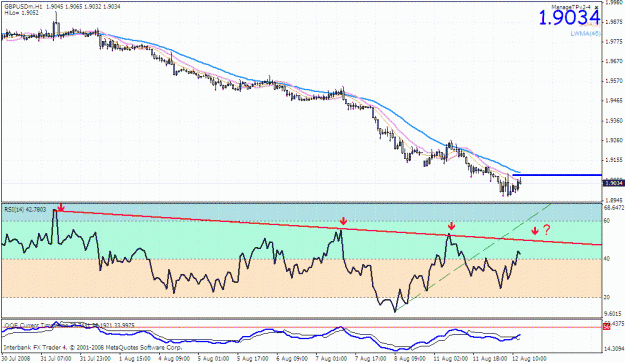Select the 1.9875 price axis label
The image size is (625, 363).
614,22
